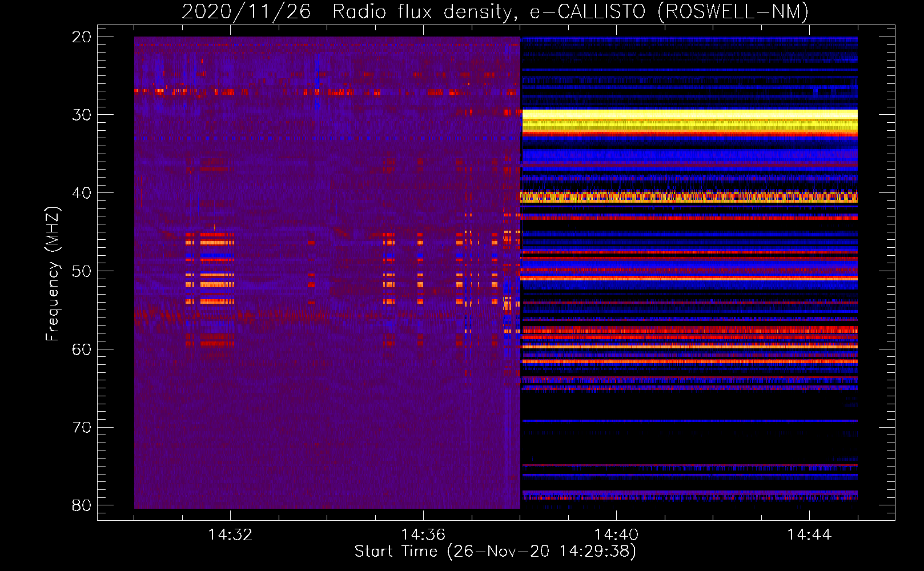Click the Start Time axis label
Viewport: 924px width, 571px height.
point(495,552)
